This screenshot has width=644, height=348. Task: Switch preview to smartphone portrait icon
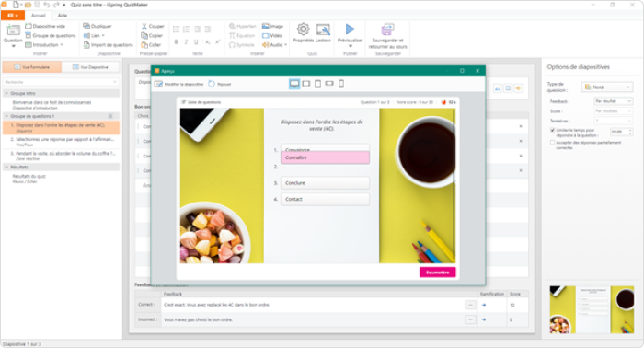click(341, 84)
